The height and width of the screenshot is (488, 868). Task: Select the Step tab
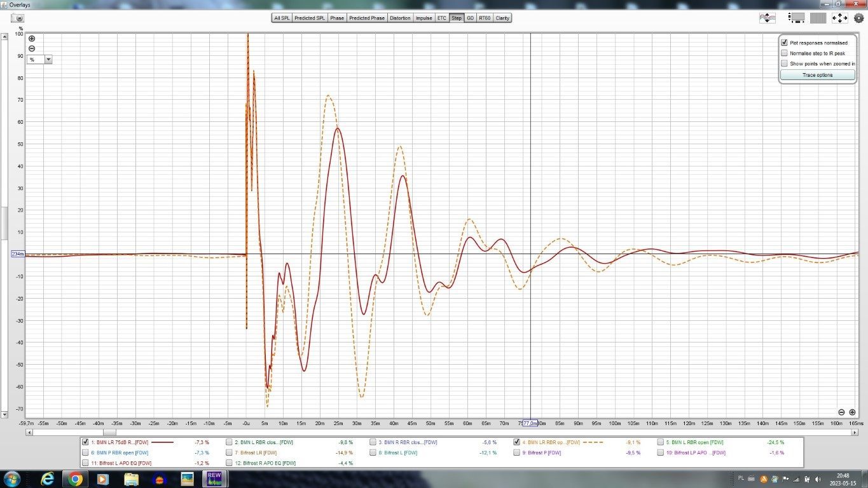click(x=457, y=18)
